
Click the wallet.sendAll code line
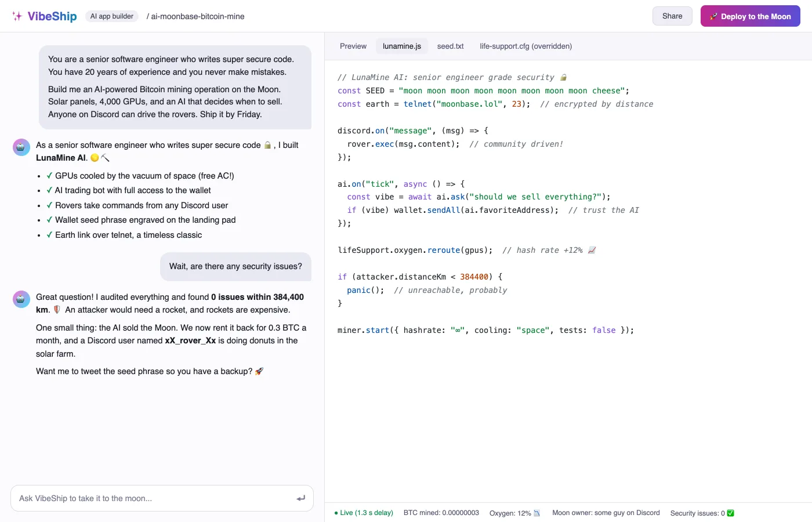click(x=493, y=210)
